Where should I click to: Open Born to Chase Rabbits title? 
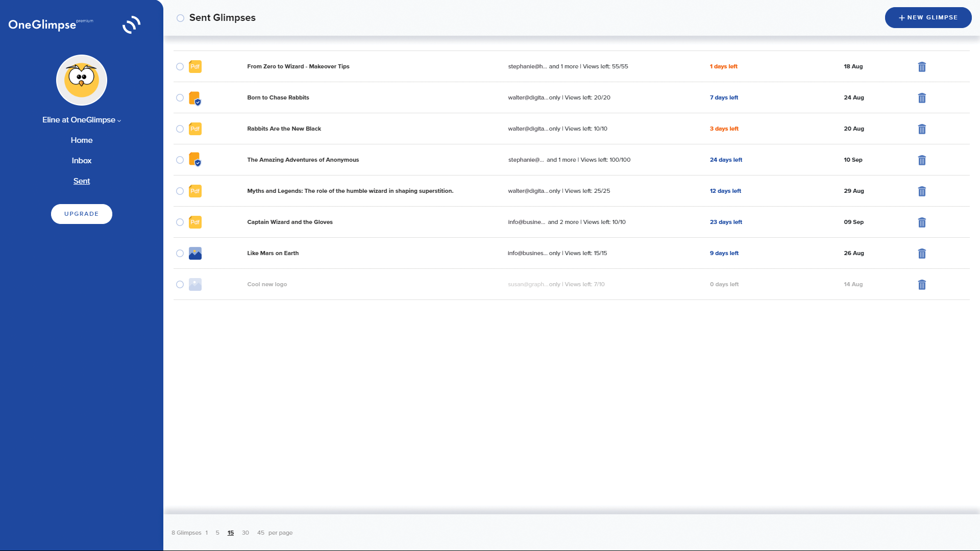(x=278, y=97)
